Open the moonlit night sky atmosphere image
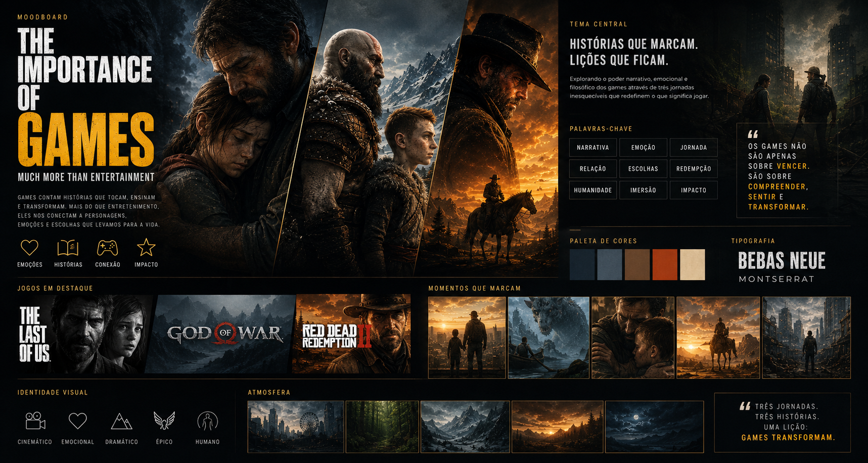 coord(654,427)
